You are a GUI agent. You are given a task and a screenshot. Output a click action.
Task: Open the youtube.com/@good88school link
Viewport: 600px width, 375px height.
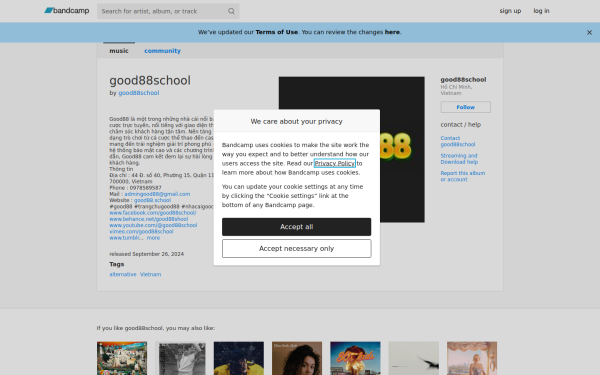click(x=153, y=225)
